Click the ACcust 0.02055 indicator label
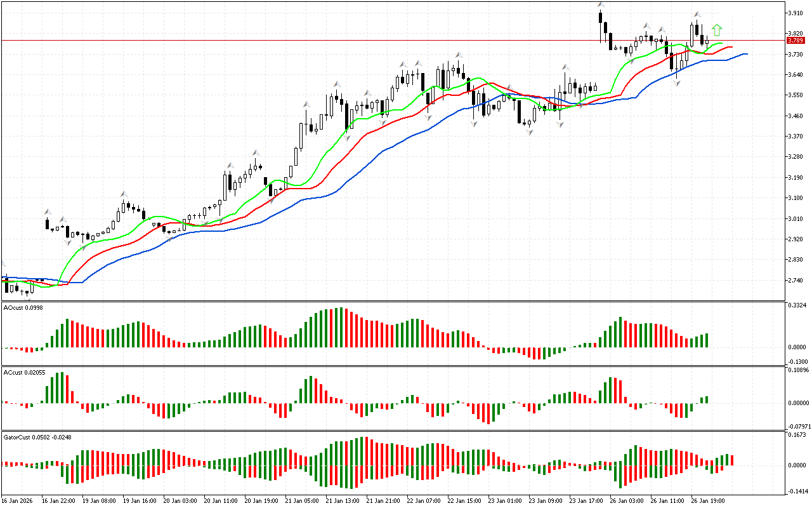The width and height of the screenshot is (812, 508). (x=23, y=371)
